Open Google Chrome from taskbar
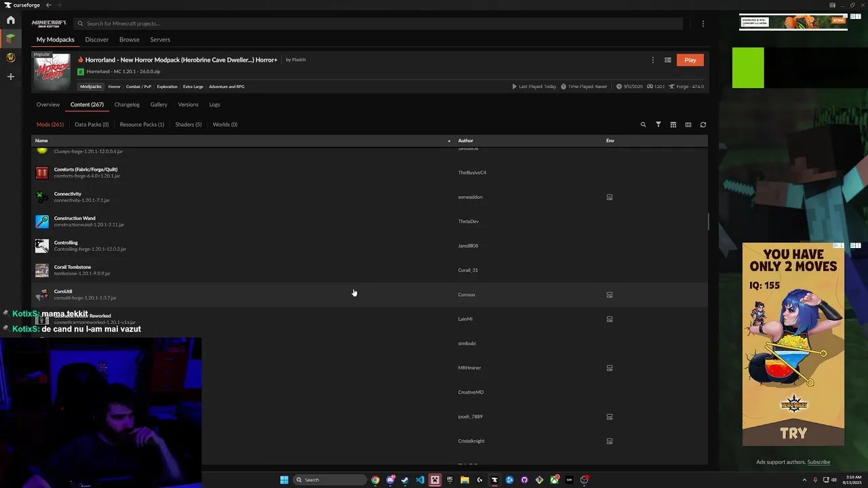The width and height of the screenshot is (868, 488). (375, 480)
